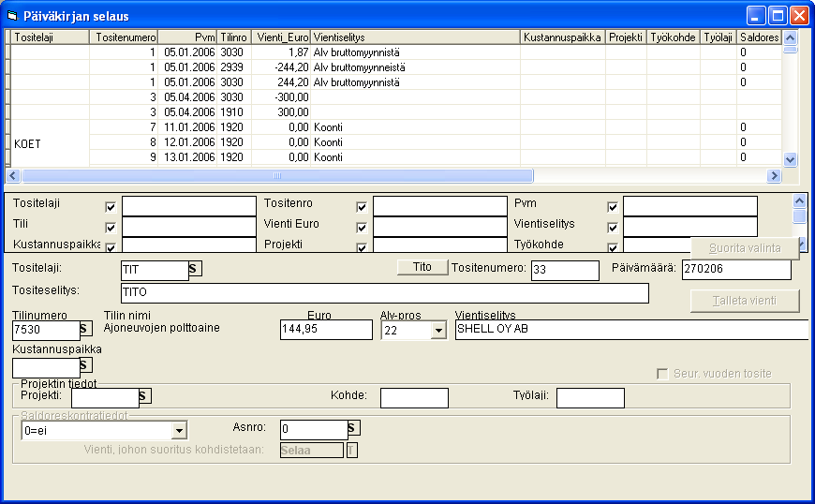Click the Vientiselitys column header
815x504 pixels.
[x=415, y=37]
